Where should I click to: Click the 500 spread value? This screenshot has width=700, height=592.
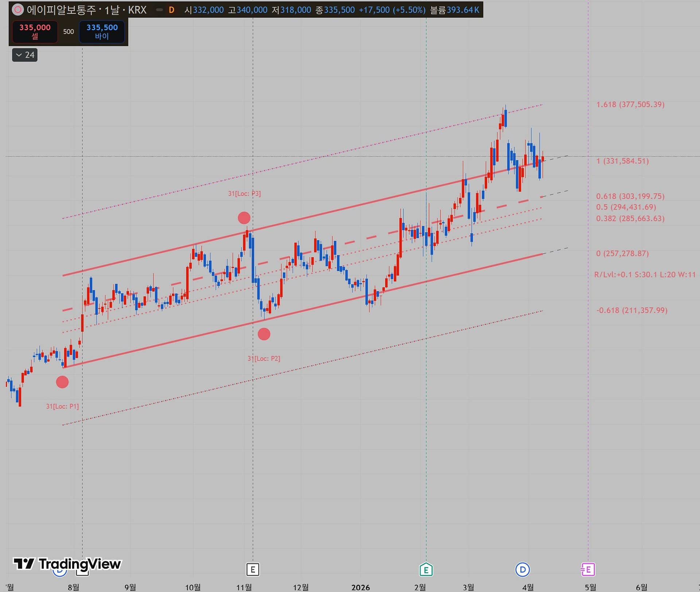click(69, 32)
